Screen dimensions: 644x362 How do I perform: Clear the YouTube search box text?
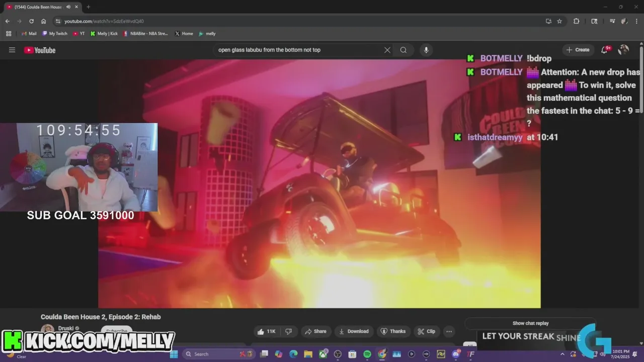(387, 50)
